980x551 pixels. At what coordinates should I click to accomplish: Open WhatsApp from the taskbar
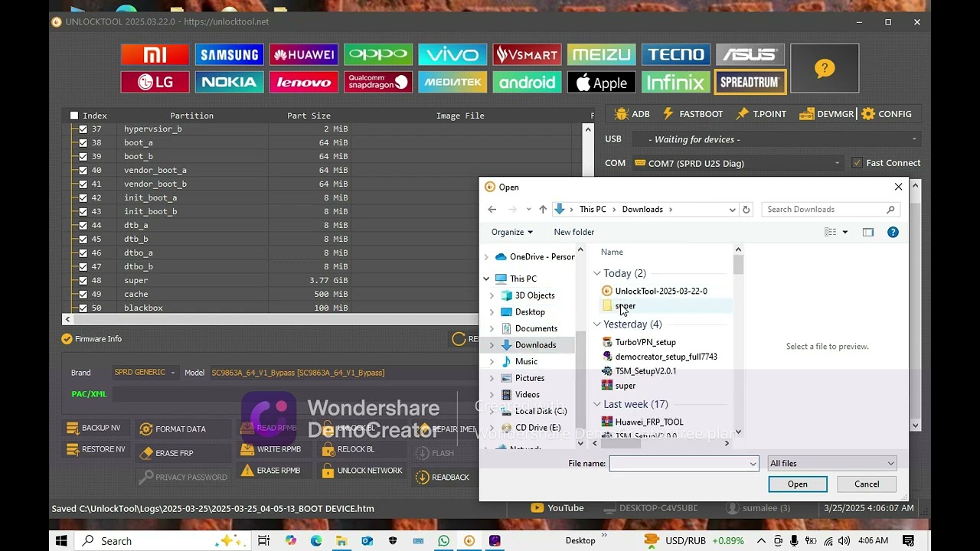[x=444, y=541]
